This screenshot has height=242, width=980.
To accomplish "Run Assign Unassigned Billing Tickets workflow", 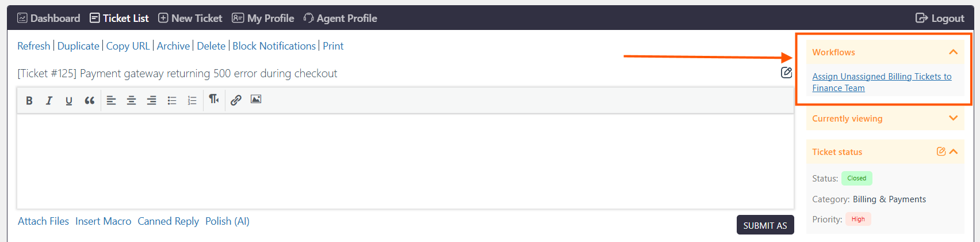I will [x=882, y=82].
